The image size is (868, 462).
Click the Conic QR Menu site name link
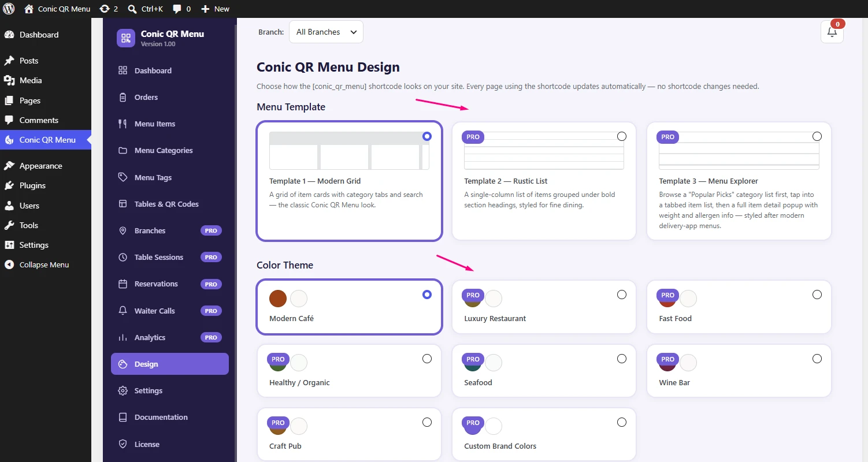pyautogui.click(x=64, y=9)
